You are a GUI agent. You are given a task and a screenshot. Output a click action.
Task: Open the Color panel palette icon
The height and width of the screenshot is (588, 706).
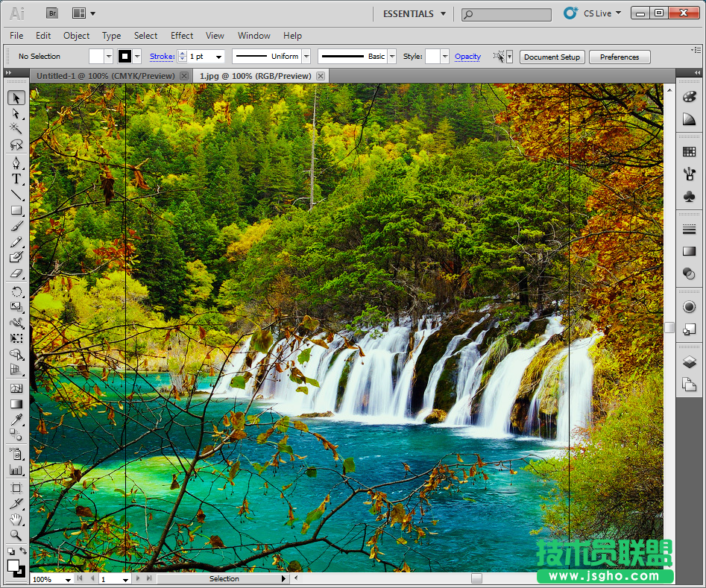tap(689, 96)
